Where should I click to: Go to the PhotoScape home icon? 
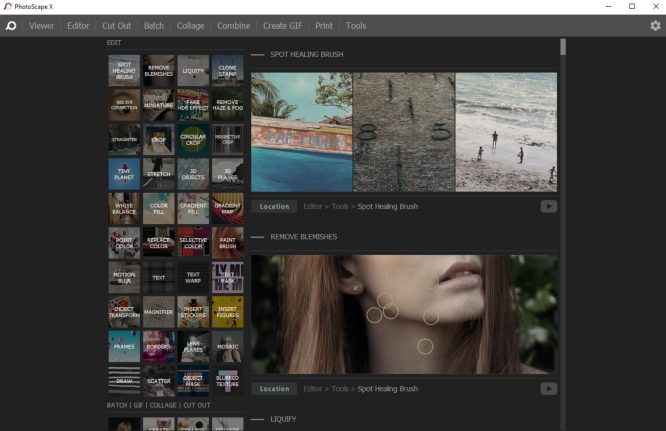pos(11,26)
